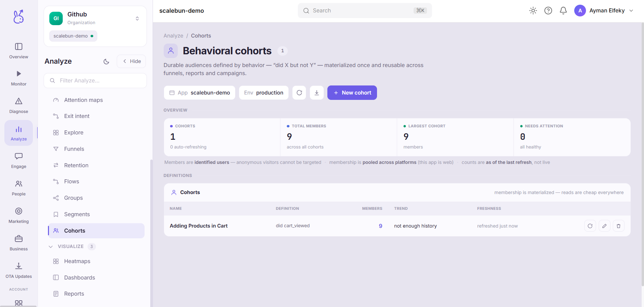
Task: Refresh the cohorts list with toolbar icon
Action: click(x=299, y=93)
